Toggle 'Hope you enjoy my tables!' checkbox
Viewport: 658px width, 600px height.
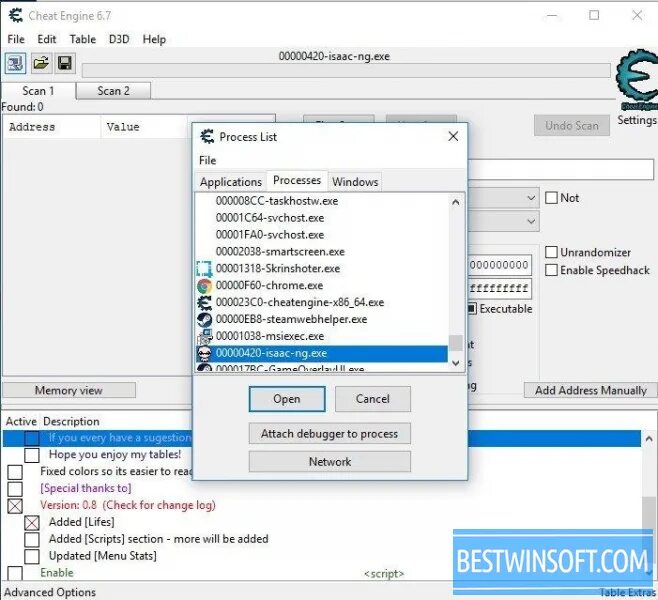[32, 455]
